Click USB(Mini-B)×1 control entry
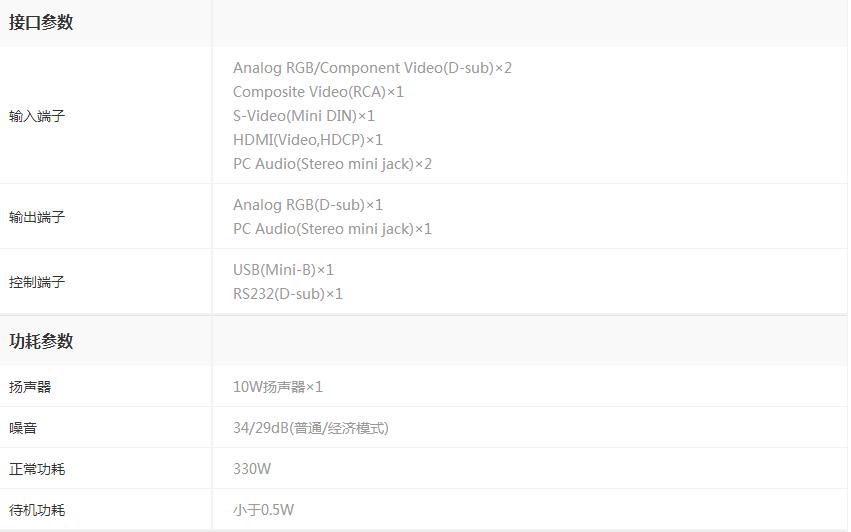 click(283, 270)
